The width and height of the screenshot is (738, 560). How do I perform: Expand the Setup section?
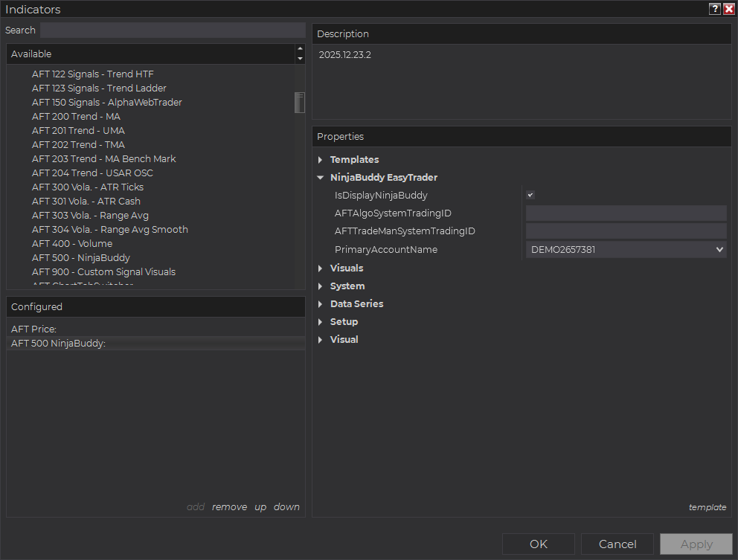(321, 322)
